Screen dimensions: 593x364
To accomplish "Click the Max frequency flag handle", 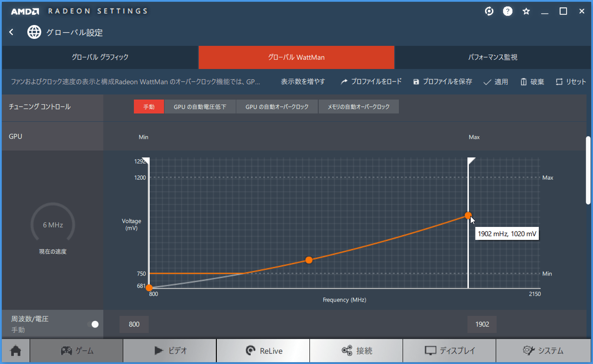I will [x=472, y=161].
